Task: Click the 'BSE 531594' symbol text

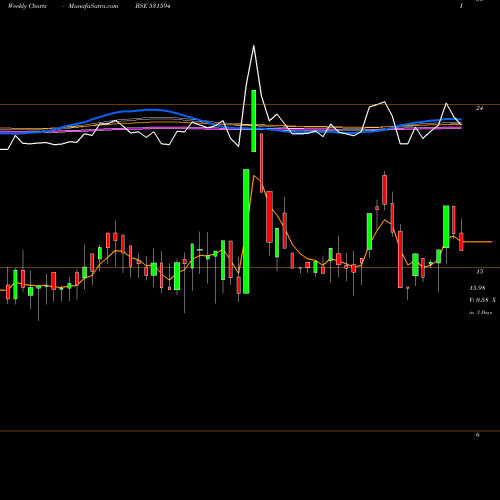Action: point(153,6)
